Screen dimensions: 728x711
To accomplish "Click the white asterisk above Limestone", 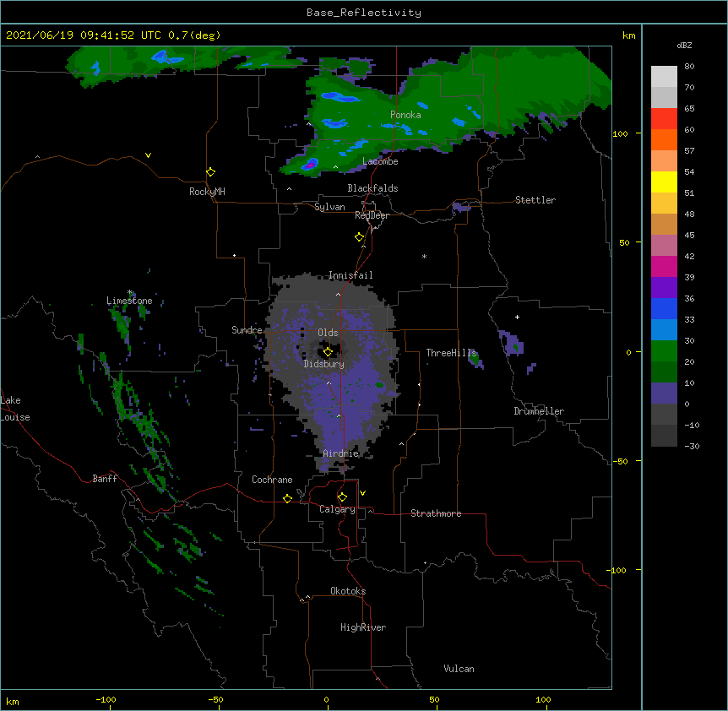I will pos(129,292).
